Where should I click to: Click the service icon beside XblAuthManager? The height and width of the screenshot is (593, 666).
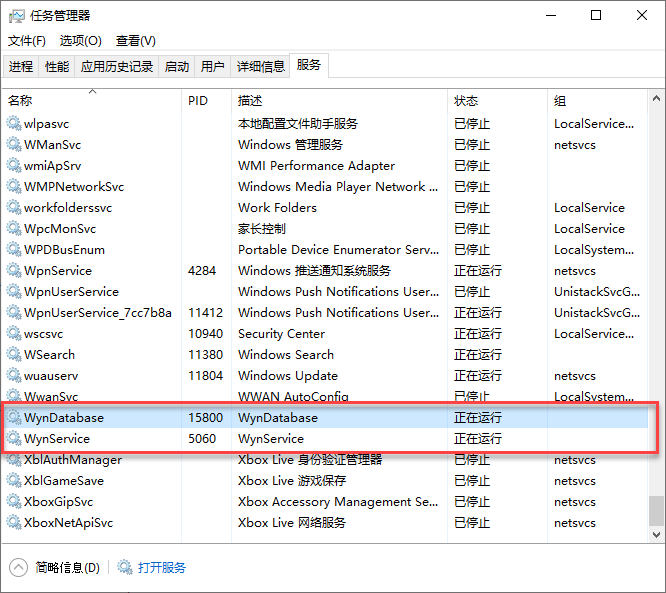14,460
